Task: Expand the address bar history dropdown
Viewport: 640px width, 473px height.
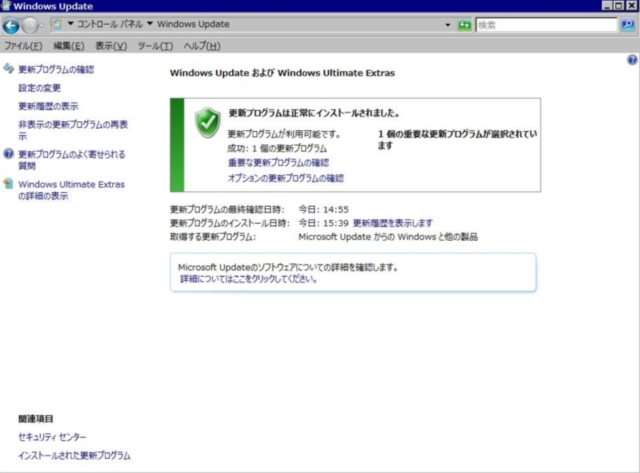Action: (448, 25)
